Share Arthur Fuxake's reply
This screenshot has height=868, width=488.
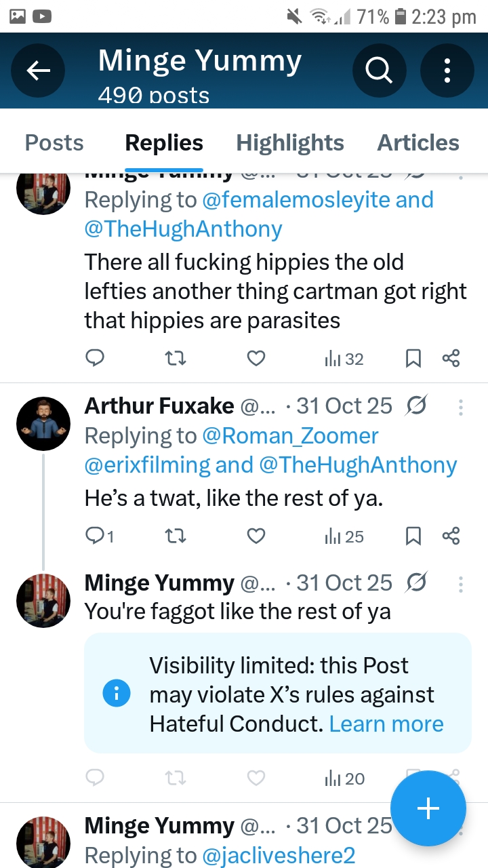click(451, 536)
